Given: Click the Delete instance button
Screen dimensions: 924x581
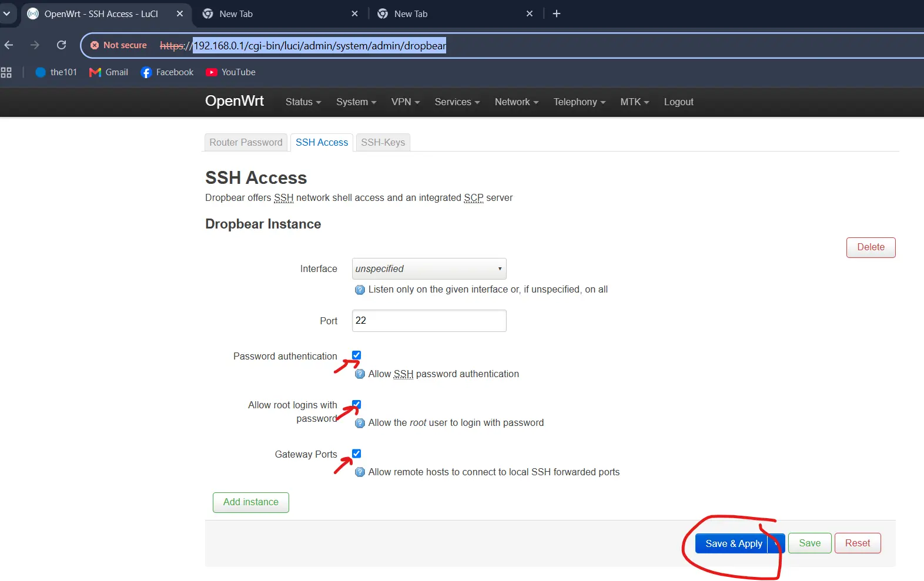Looking at the screenshot, I should [871, 247].
